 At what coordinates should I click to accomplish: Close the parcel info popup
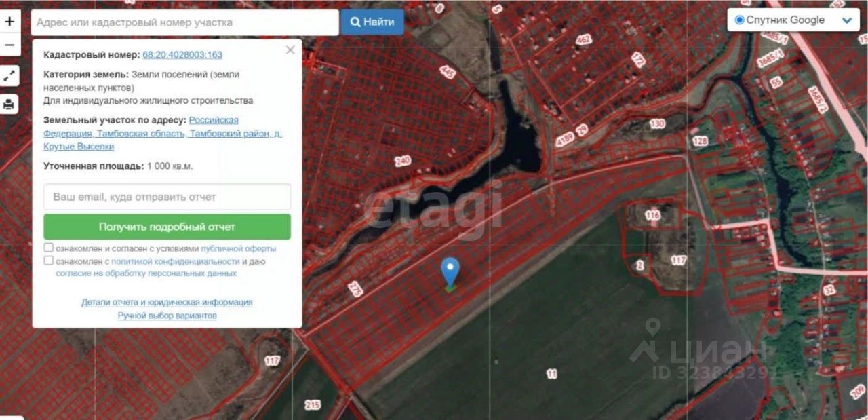pos(290,50)
